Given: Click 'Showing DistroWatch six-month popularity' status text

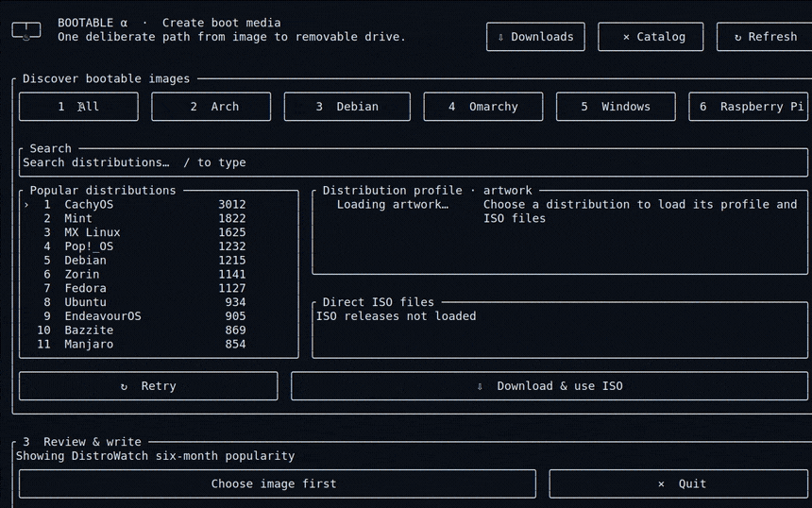Looking at the screenshot, I should (x=156, y=456).
